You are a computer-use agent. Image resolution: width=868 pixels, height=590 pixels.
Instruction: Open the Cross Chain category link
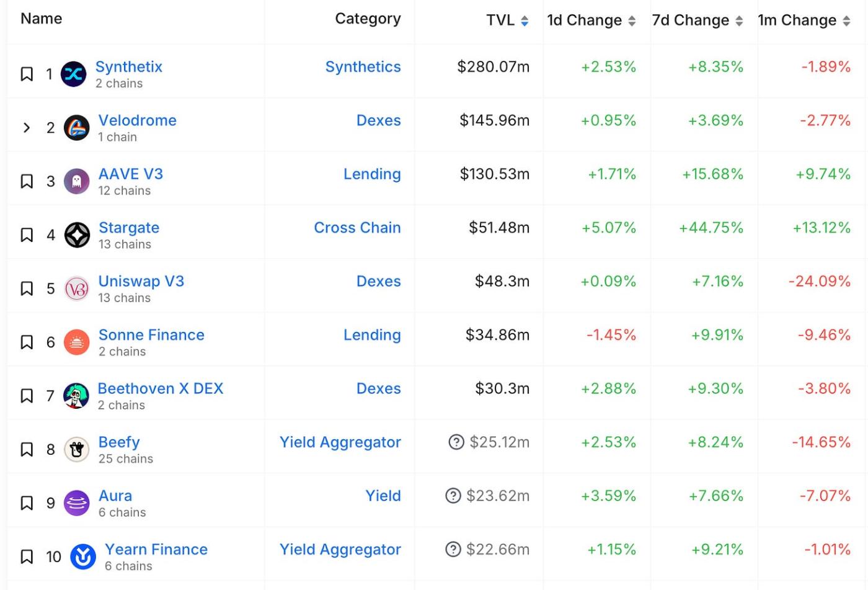pos(357,228)
